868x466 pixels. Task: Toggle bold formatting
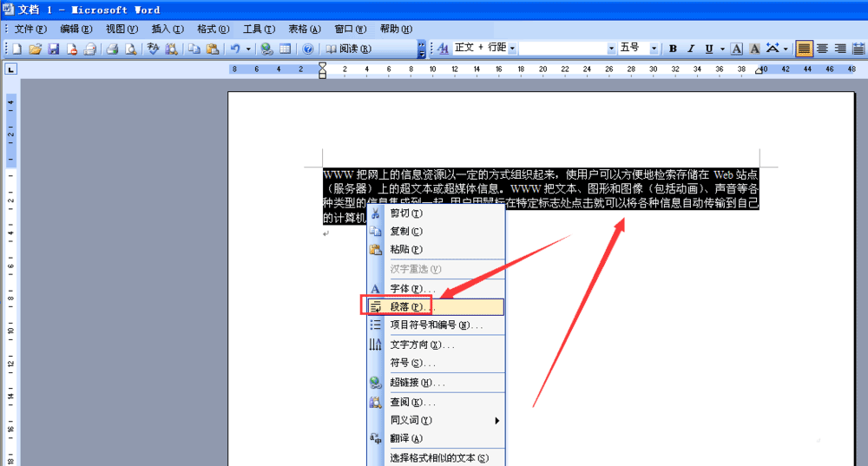pos(673,49)
